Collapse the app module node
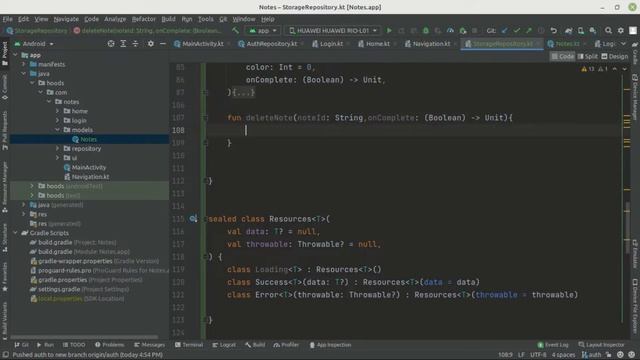 [16, 55]
